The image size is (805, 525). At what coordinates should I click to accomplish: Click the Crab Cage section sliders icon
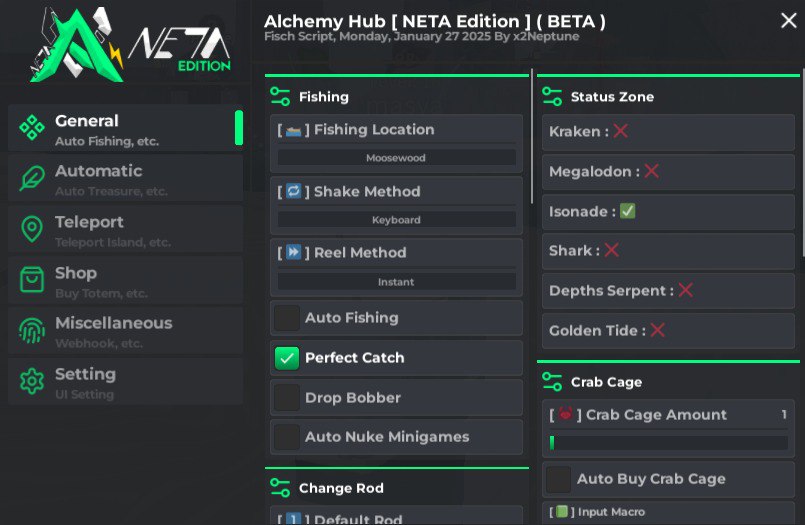552,381
